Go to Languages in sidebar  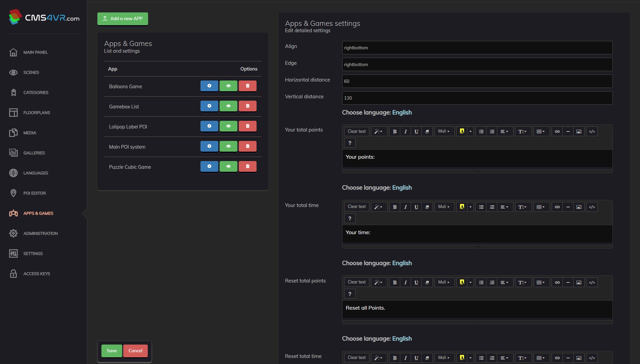36,173
